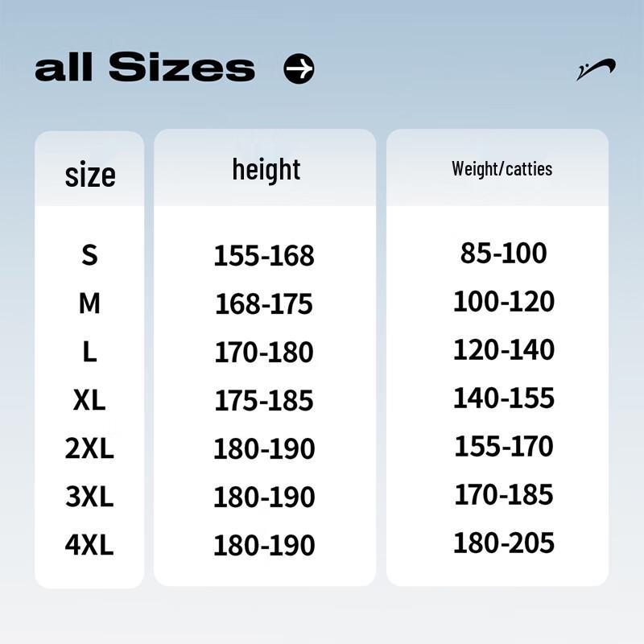Select the "size" column header
This screenshot has height=644, width=644.
point(89,174)
